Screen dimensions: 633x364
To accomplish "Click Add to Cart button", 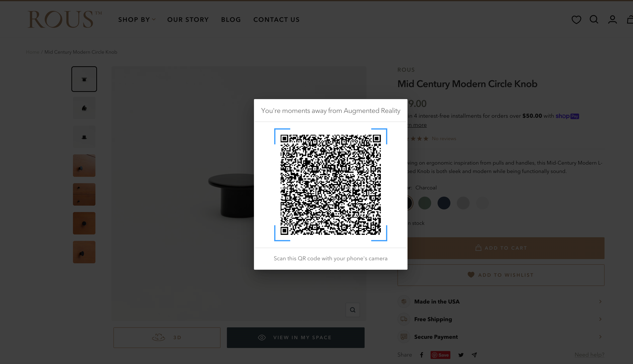I will pos(501,248).
